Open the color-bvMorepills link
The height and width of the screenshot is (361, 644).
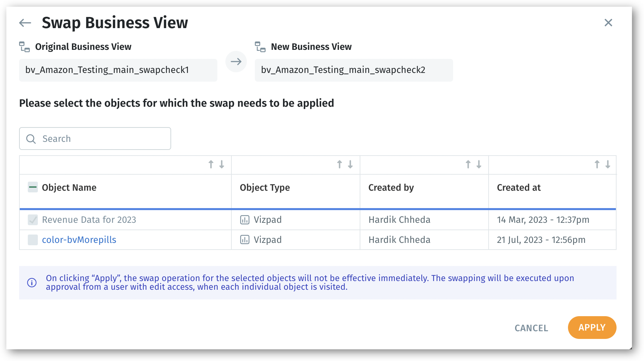point(79,240)
